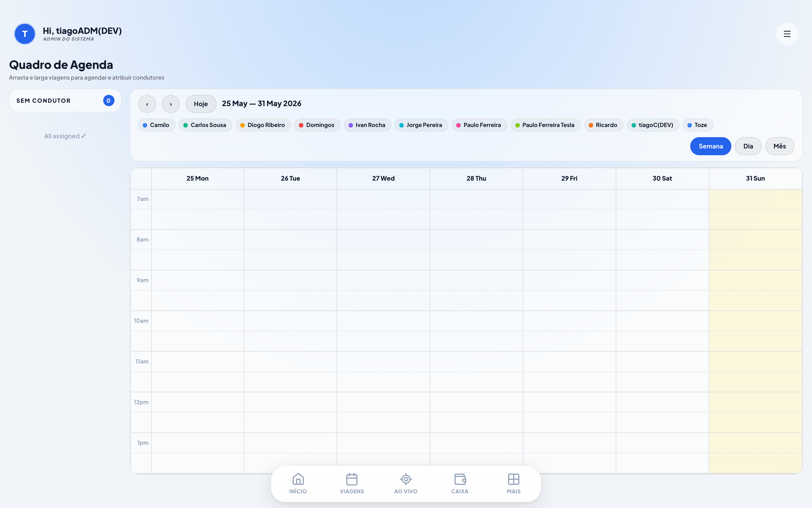Click the Sem Condutor count badge
This screenshot has height=508, width=812.
[108, 100]
